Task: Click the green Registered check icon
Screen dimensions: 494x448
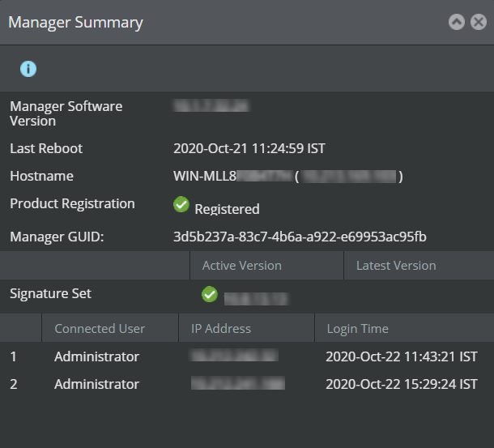Action: 181,204
